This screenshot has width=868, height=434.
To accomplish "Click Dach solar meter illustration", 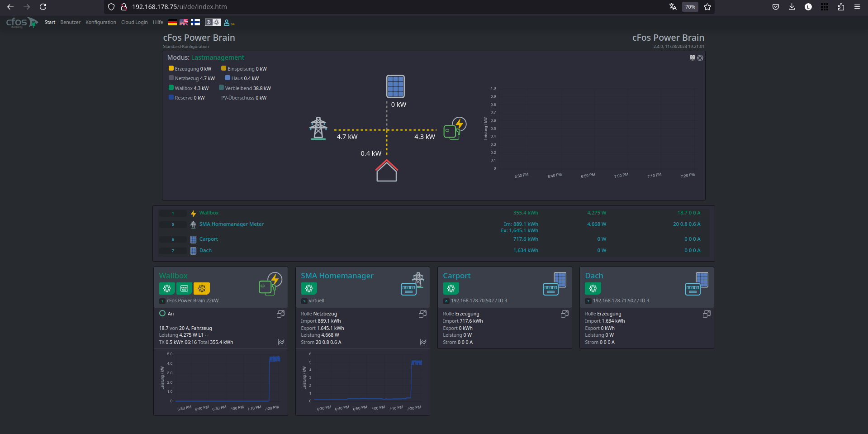I will coord(697,284).
